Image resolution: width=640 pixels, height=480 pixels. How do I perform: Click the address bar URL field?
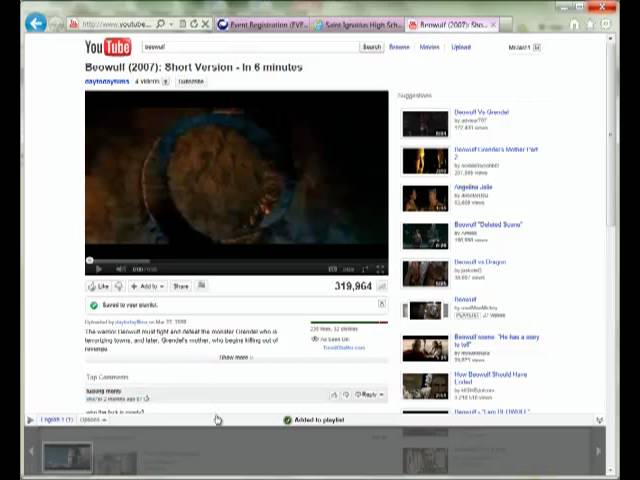click(116, 24)
